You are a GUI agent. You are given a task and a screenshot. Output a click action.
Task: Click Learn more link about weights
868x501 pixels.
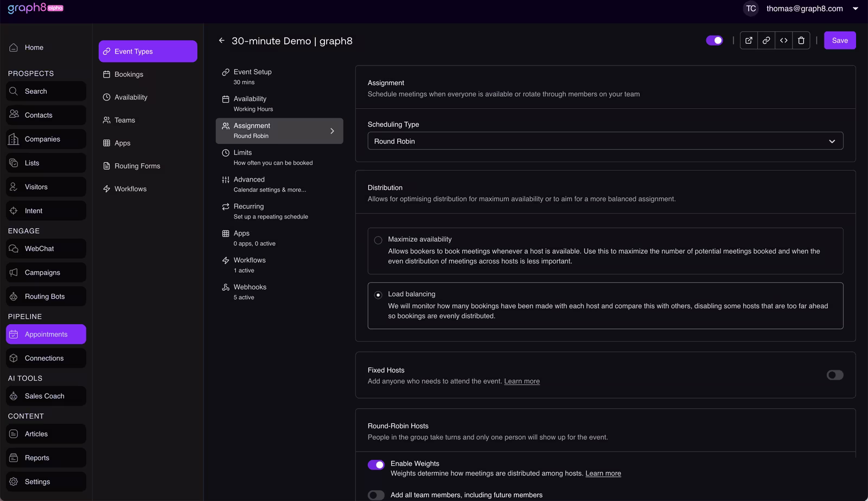coord(603,473)
